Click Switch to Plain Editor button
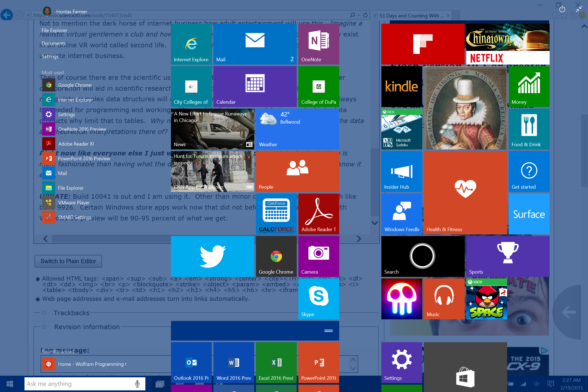588x392 pixels. (68, 261)
